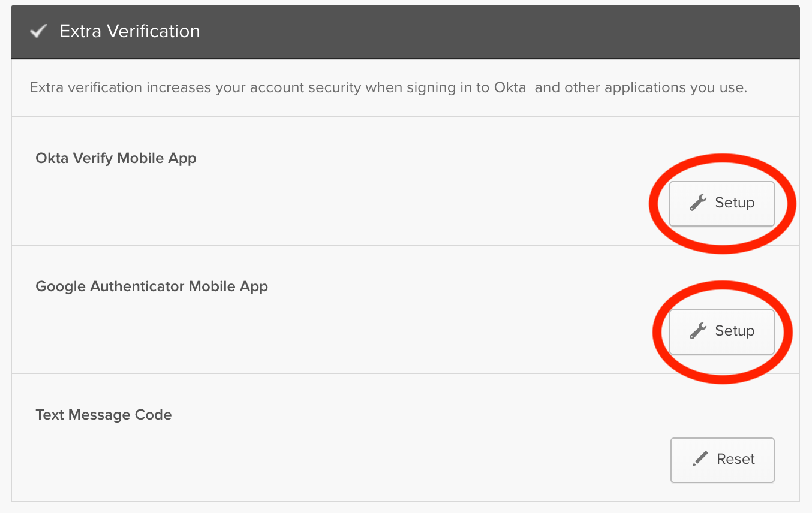Screen dimensions: 812x513
Task: Set up the Okta Verify Mobile App
Action: pos(721,204)
